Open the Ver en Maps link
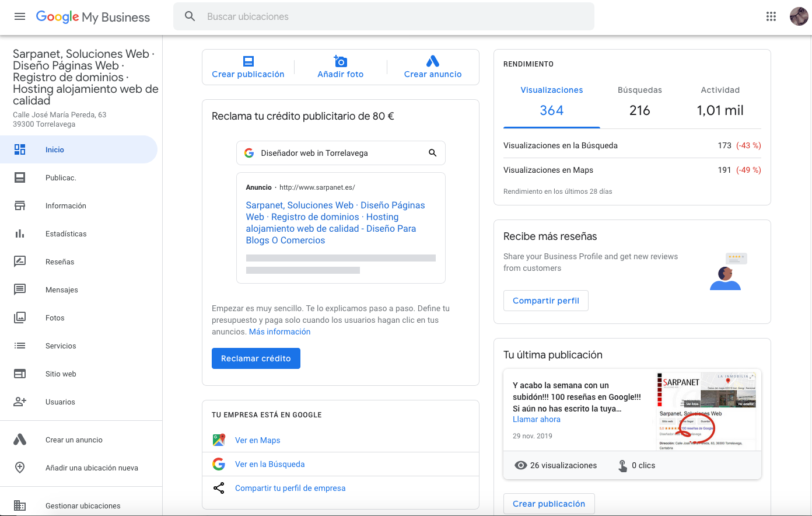Viewport: 812px width, 516px height. 258,440
